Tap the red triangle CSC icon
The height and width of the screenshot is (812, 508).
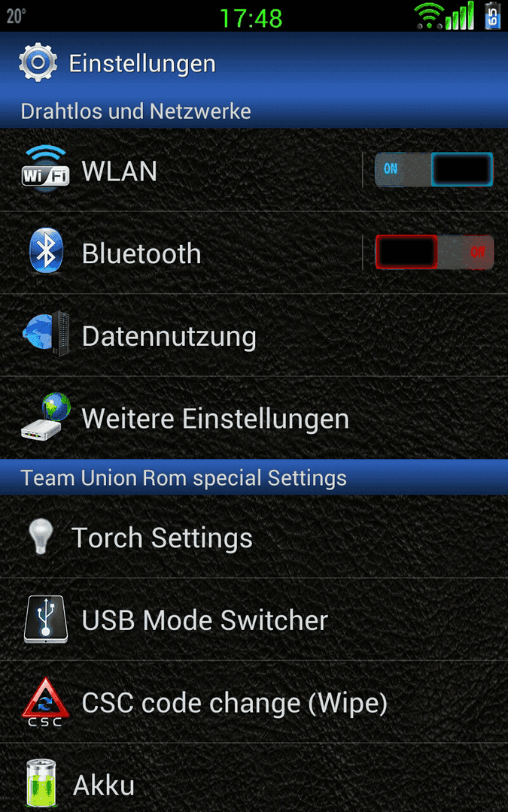click(45, 702)
